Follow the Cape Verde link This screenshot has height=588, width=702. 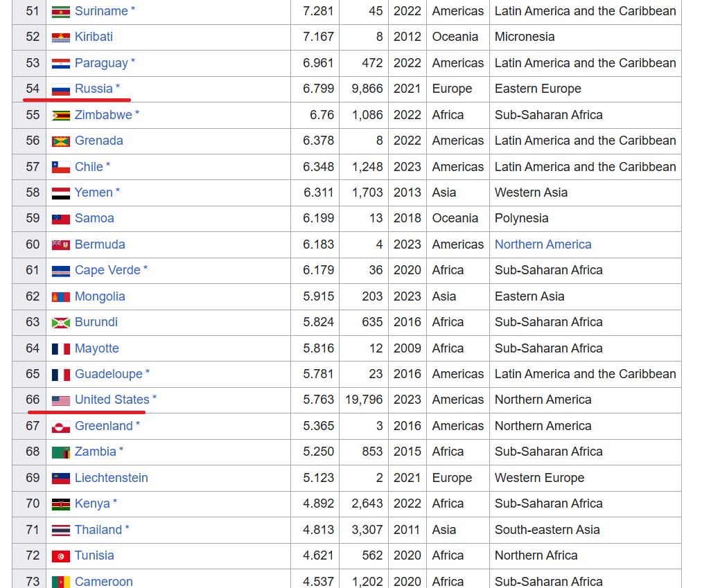point(107,270)
